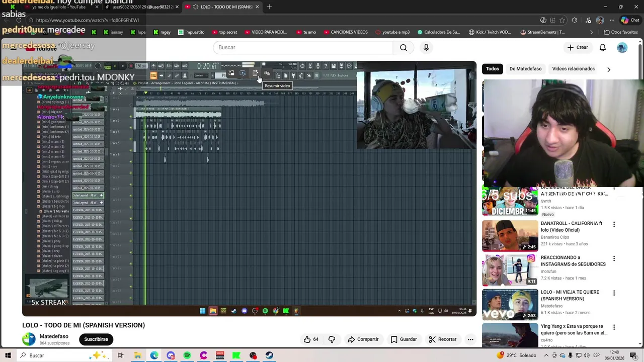Select the Videos relacionados filter chip
This screenshot has height=362, width=644.
(x=573, y=69)
